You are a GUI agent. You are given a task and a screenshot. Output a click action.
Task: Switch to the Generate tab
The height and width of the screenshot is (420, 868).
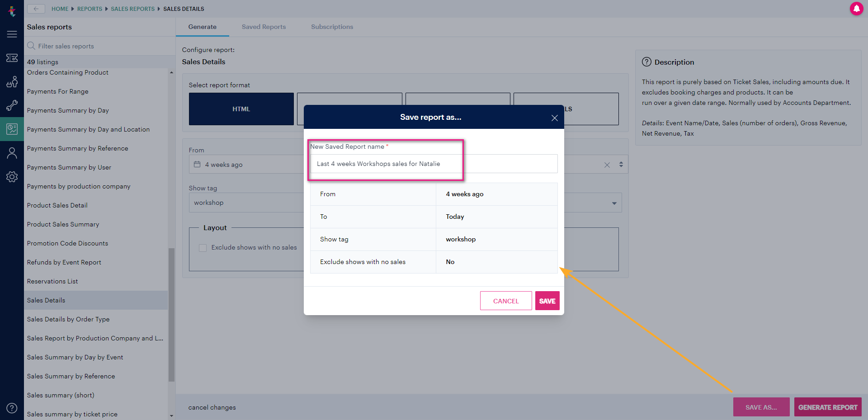202,27
